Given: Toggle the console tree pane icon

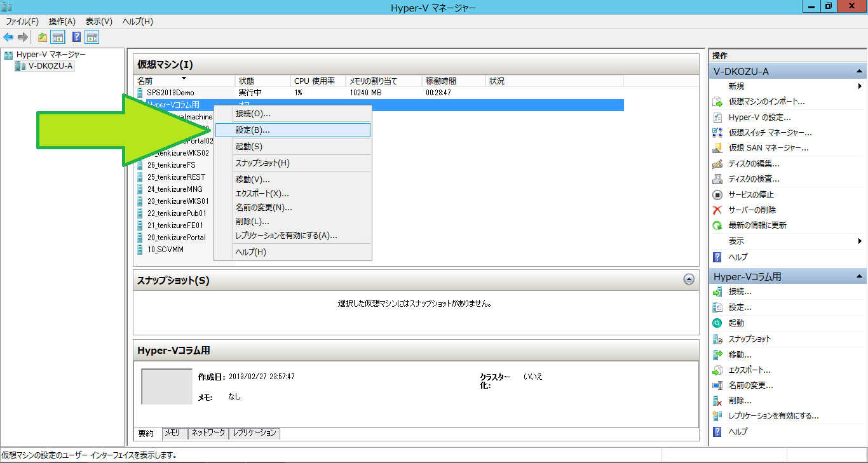Looking at the screenshot, I should [x=58, y=37].
